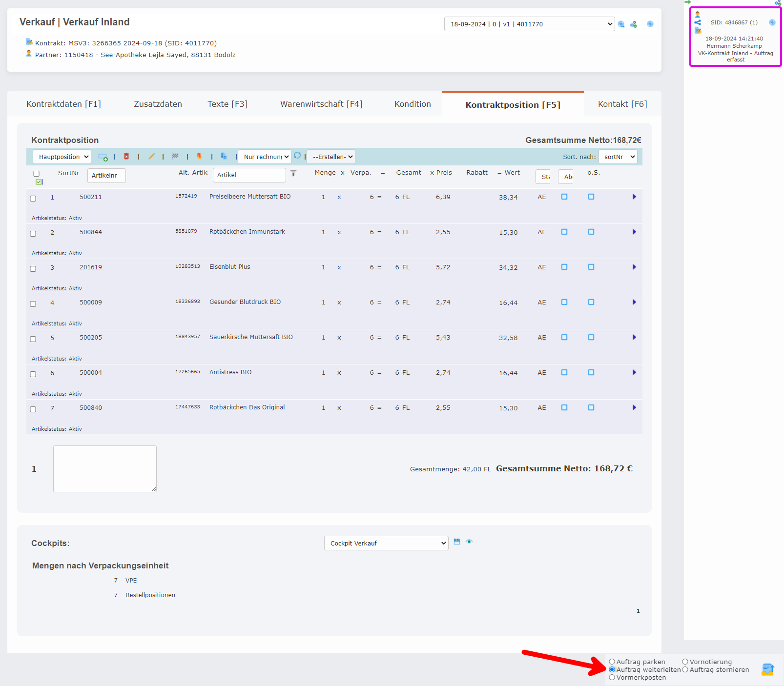Click the checkered flag toolbar icon
784x686 pixels.
[175, 157]
